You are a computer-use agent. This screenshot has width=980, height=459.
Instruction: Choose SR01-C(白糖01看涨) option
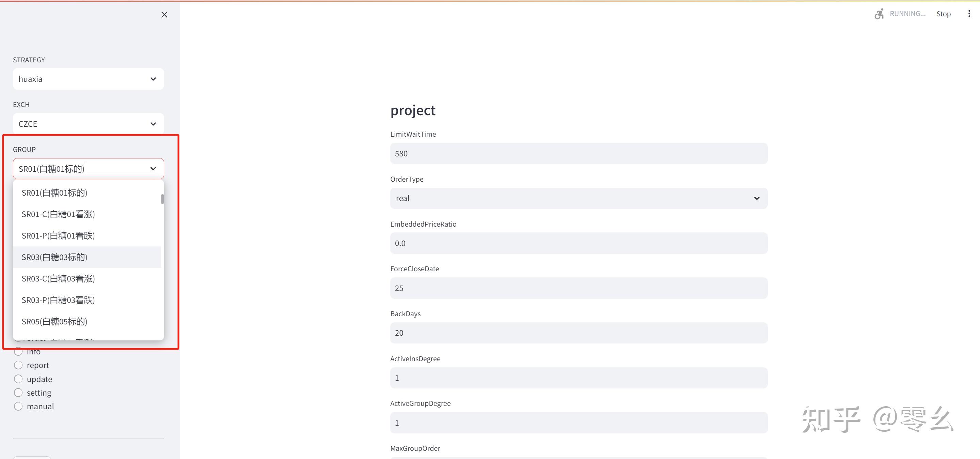(x=58, y=214)
